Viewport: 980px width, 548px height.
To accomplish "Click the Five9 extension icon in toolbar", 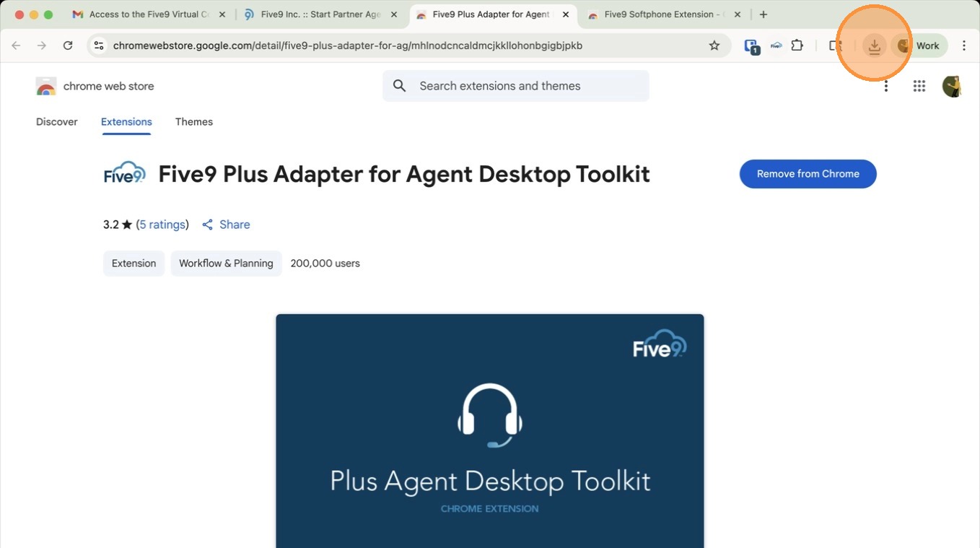I will pyautogui.click(x=776, y=45).
